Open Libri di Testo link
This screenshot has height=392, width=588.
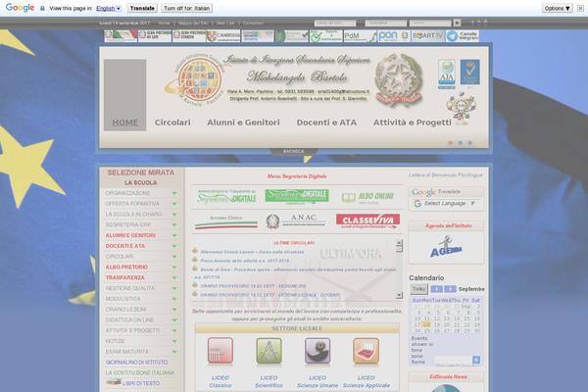click(140, 383)
